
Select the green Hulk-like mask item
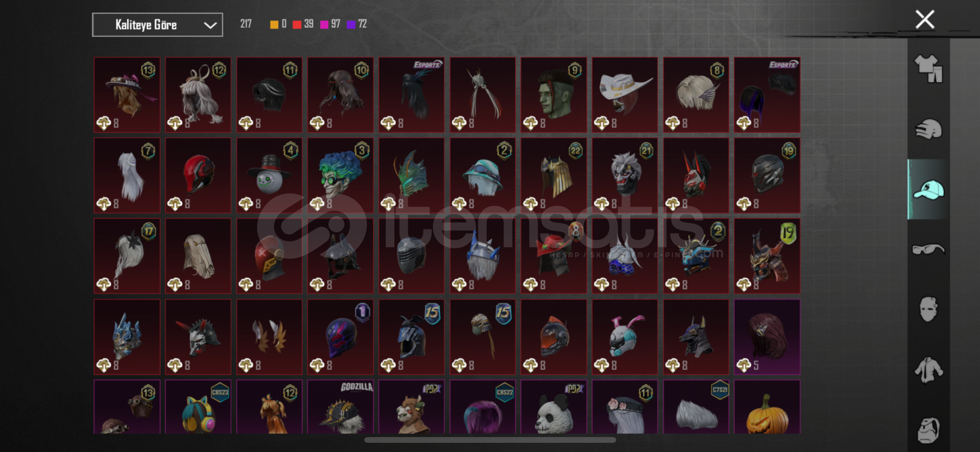[553, 95]
